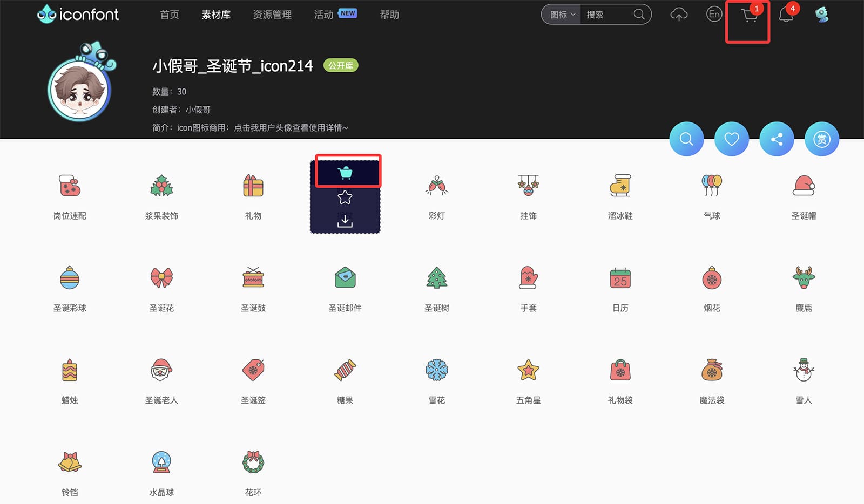Open the shopping cart in header
The width and height of the screenshot is (864, 504).
[x=748, y=16]
